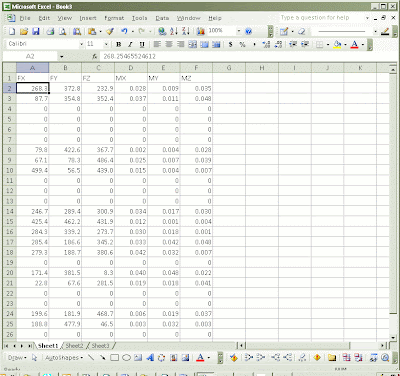The image size is (400, 376).
Task: Toggle italic formatting
Action: point(130,44)
